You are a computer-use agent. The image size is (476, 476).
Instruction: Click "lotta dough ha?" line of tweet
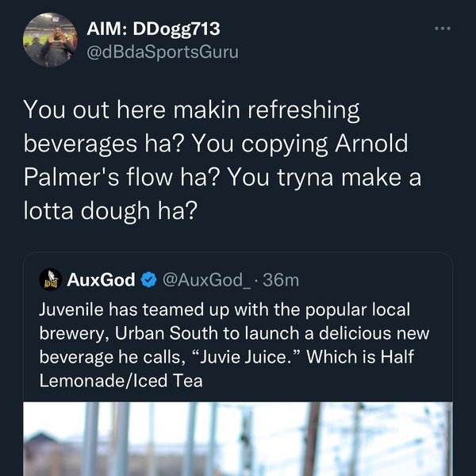click(109, 212)
